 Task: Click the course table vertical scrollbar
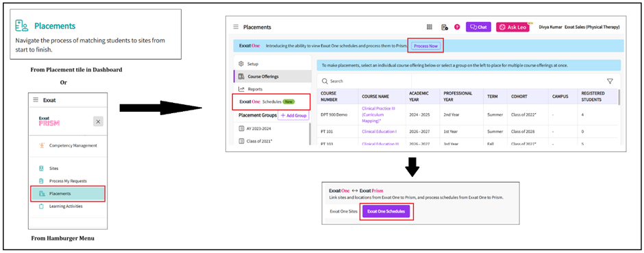click(x=619, y=97)
